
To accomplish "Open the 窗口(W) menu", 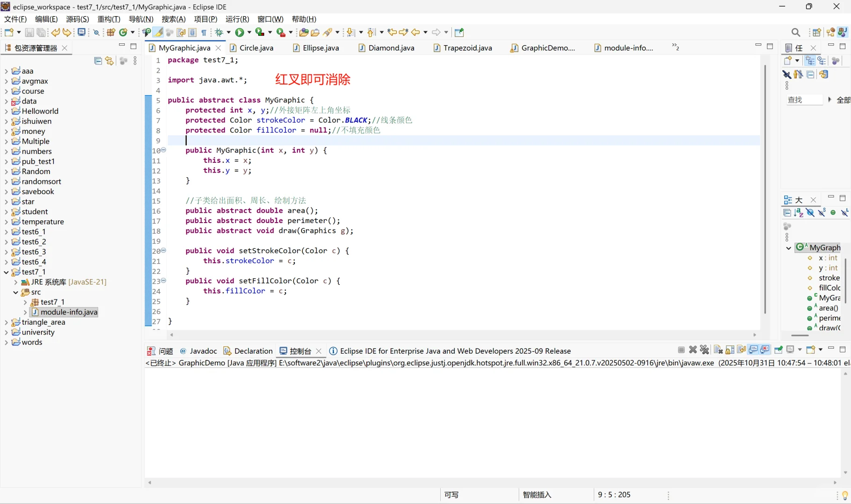I will (270, 19).
